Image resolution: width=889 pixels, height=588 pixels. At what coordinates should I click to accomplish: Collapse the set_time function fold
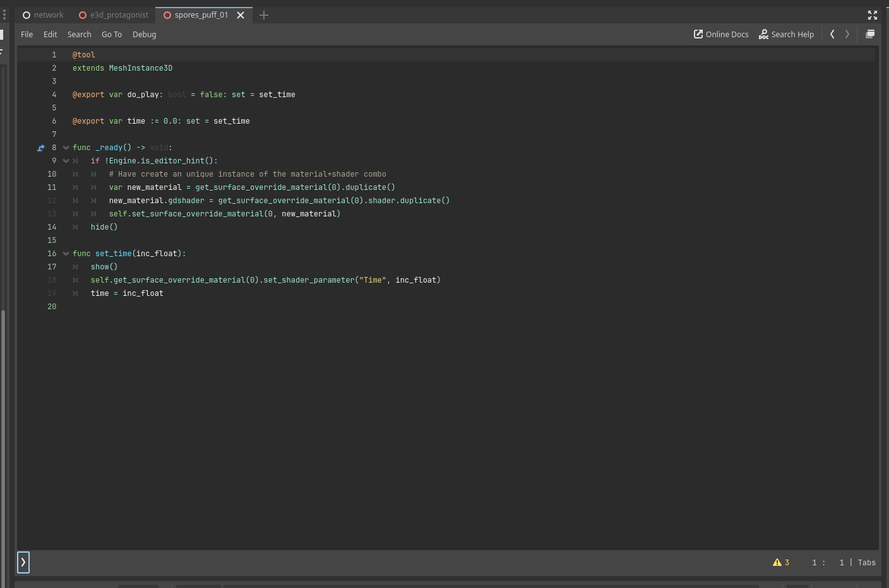[66, 253]
